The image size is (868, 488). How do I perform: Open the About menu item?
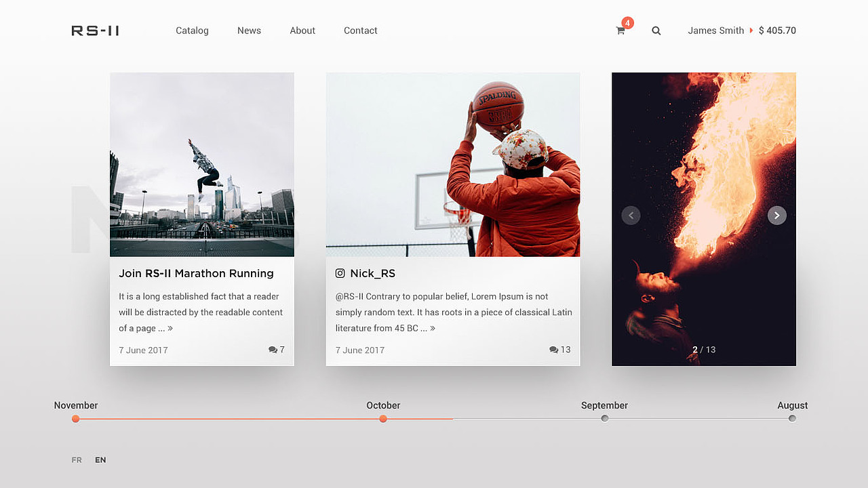pos(302,30)
